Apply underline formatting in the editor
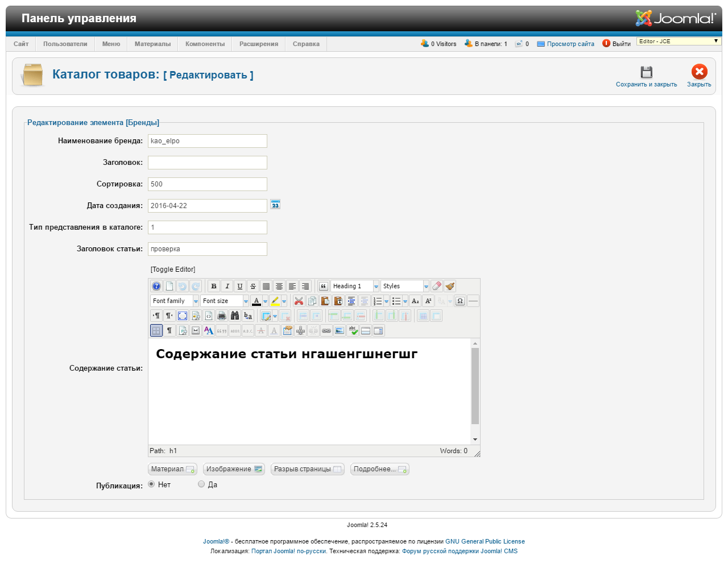The image size is (728, 568). [x=240, y=286]
